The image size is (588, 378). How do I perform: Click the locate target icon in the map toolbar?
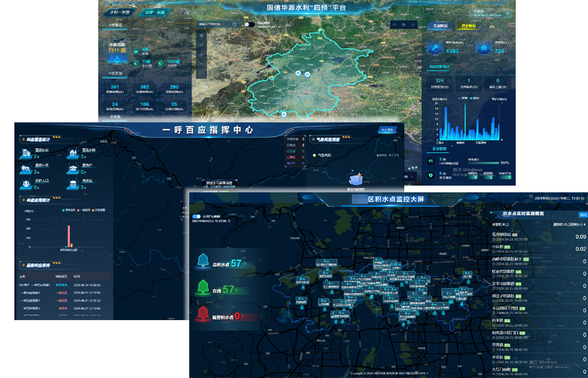pos(201,45)
